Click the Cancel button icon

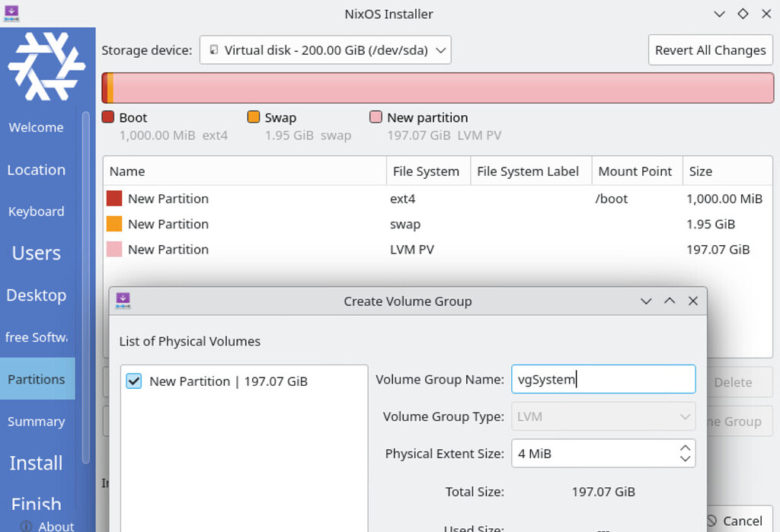(x=711, y=521)
